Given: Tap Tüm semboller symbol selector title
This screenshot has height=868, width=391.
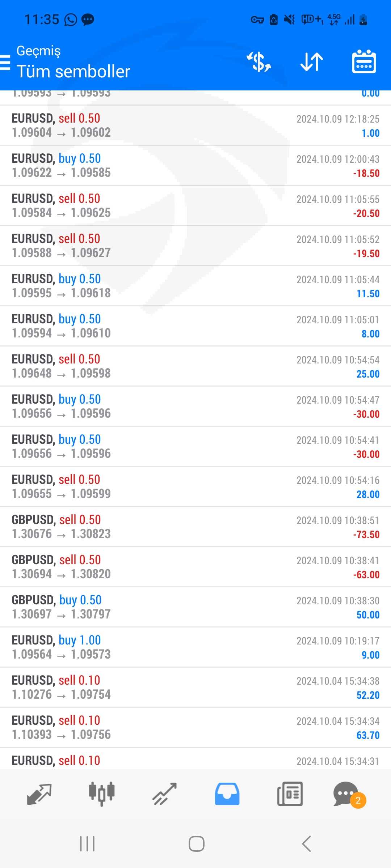Looking at the screenshot, I should (x=73, y=72).
